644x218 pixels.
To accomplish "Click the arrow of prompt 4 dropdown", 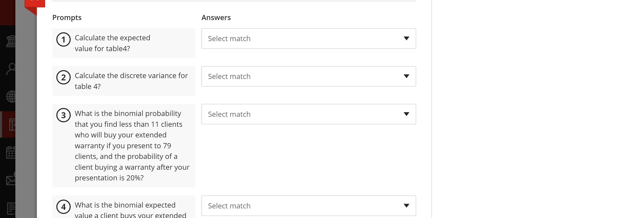I will pyautogui.click(x=406, y=206).
